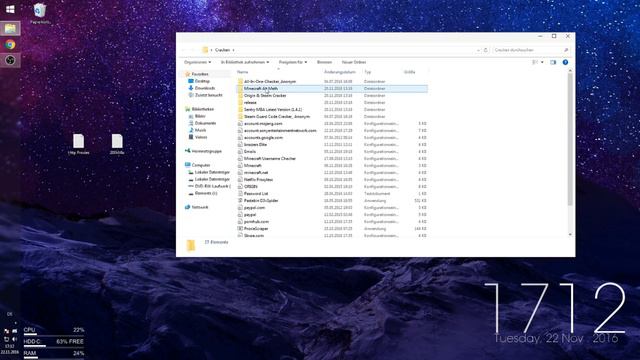Click the 'release' folder icon
Viewport: 640px width, 360px height.
240,102
